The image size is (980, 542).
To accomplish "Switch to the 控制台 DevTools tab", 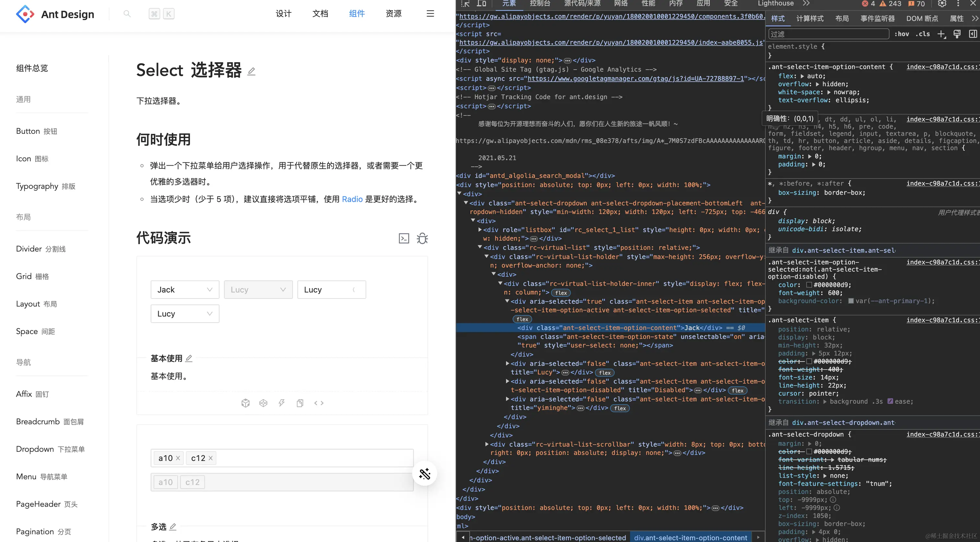I will click(540, 4).
